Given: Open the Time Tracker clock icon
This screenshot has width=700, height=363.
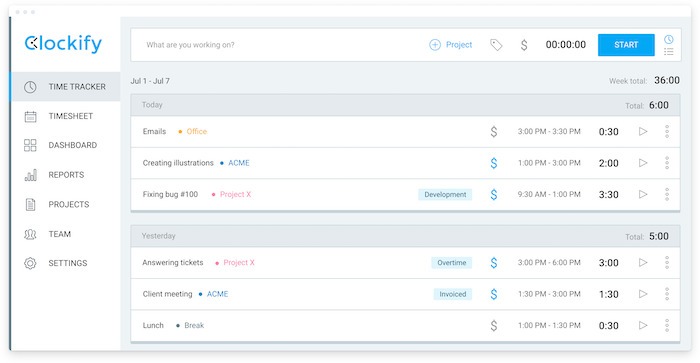Looking at the screenshot, I should click(x=30, y=87).
